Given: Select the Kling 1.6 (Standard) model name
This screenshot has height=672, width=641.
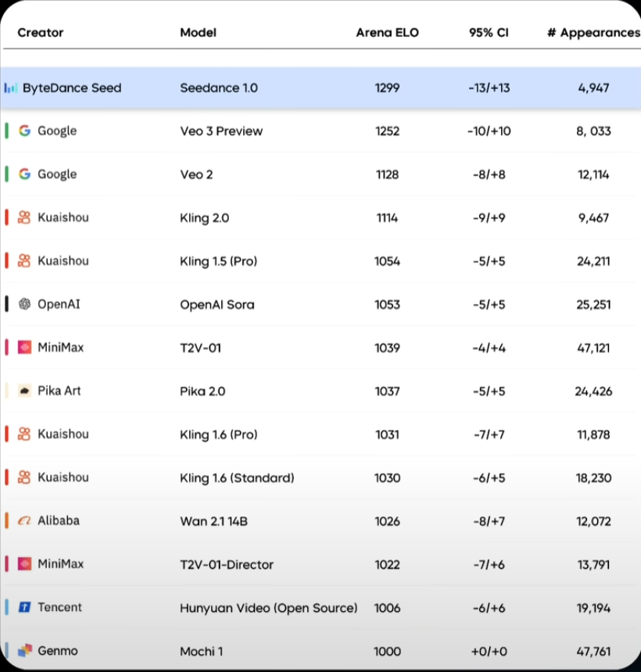Looking at the screenshot, I should [x=237, y=478].
